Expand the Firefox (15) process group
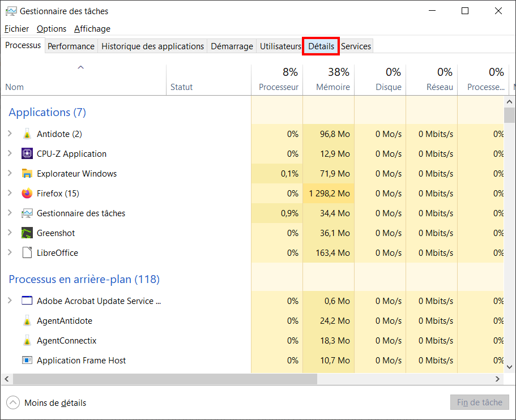The height and width of the screenshot is (420, 516). (x=10, y=192)
